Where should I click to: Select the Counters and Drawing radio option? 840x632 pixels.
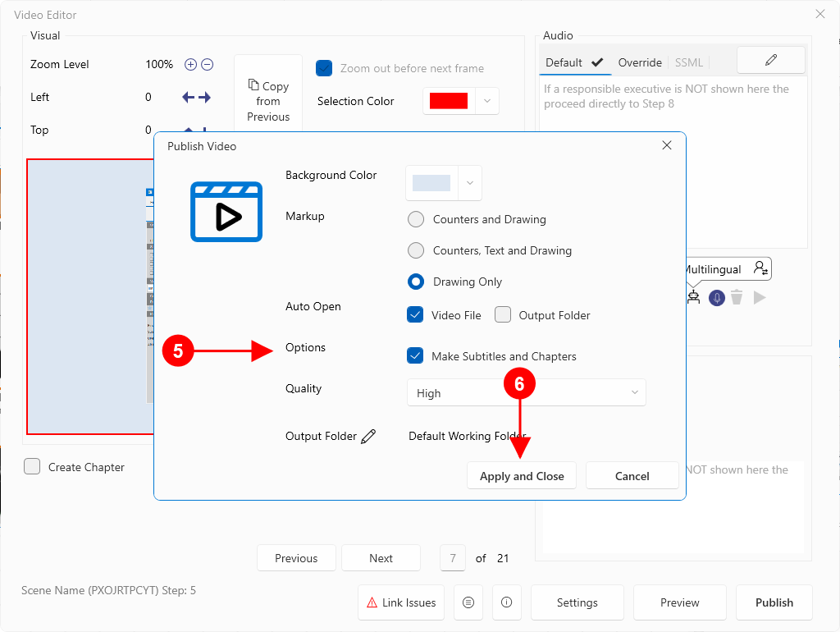click(x=416, y=219)
